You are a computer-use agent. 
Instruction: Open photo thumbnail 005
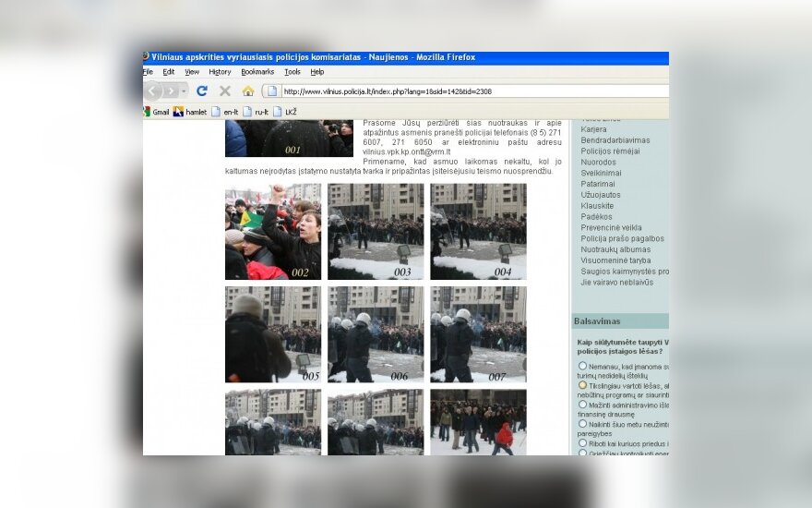[x=273, y=334]
